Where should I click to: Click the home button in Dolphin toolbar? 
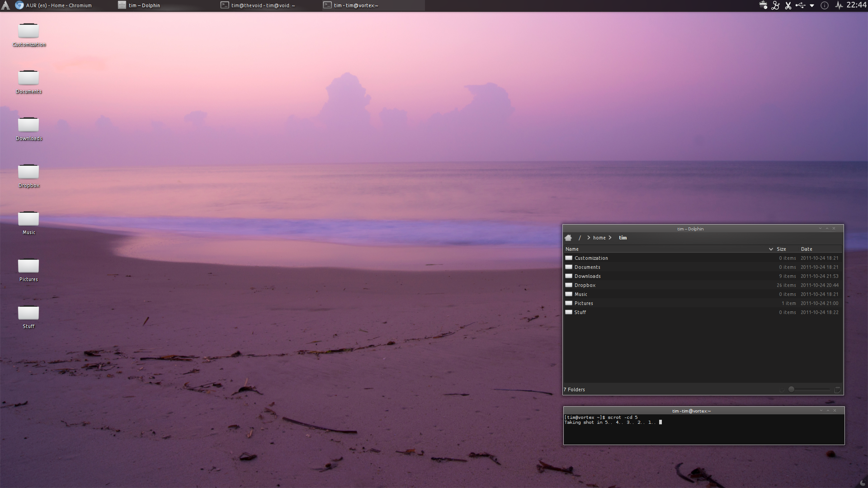(569, 238)
